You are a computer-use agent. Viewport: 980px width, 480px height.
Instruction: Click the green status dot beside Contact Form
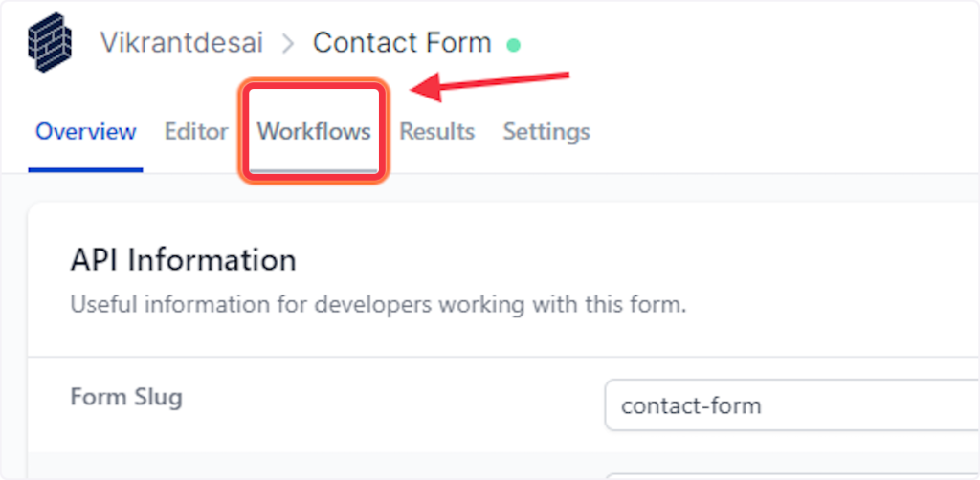(x=513, y=44)
